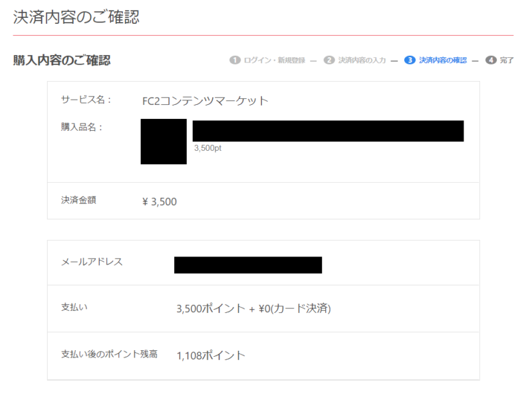
Task: Select the 決済内容の確認 step label
Action: [x=443, y=60]
